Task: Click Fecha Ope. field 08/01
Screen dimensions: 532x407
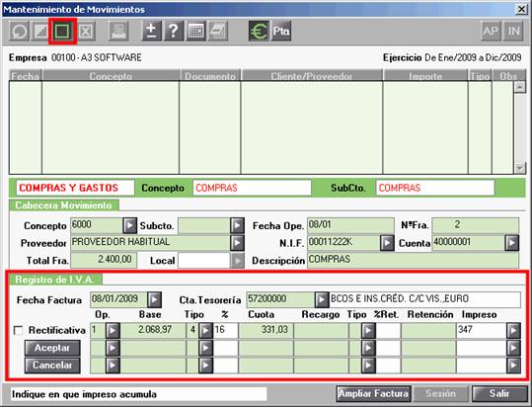Action: pyautogui.click(x=350, y=225)
